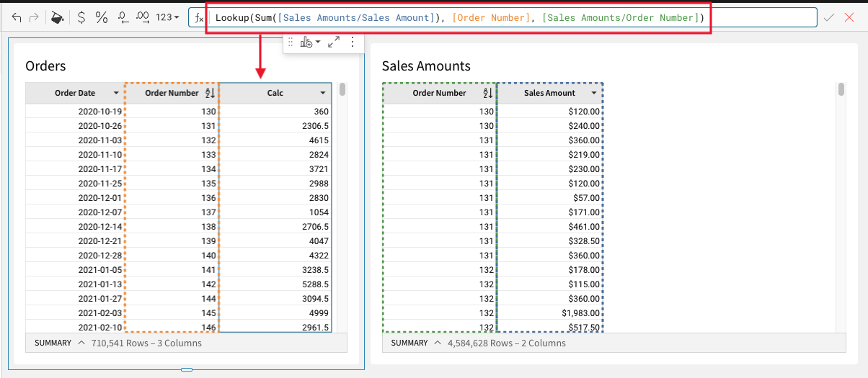Open the Orders table three-dot menu
Viewport: 868px width, 378px height.
353,42
